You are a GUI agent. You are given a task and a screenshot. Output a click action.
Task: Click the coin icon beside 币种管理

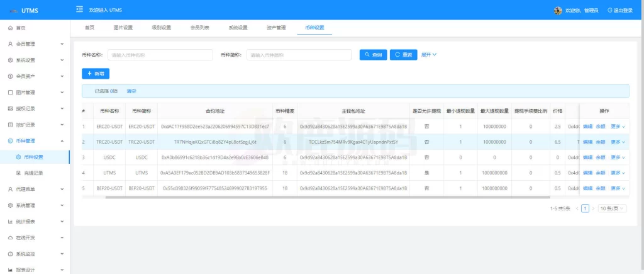pyautogui.click(x=10, y=140)
